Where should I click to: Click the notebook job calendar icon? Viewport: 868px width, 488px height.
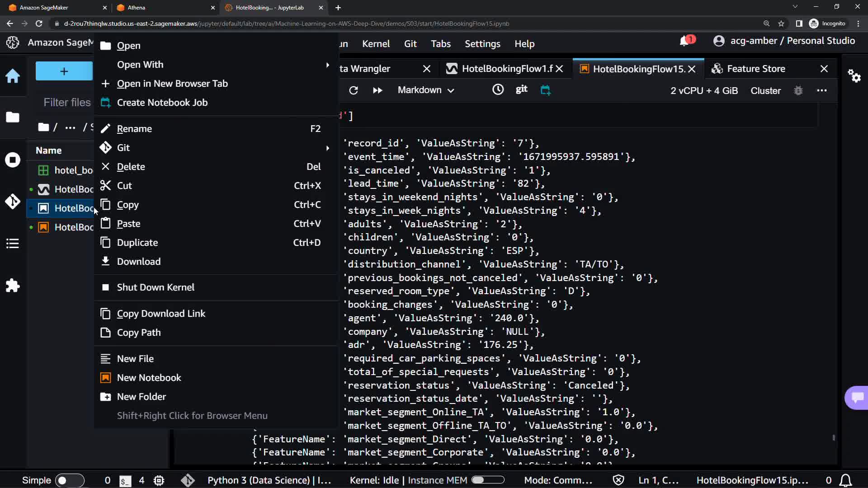coord(546,90)
